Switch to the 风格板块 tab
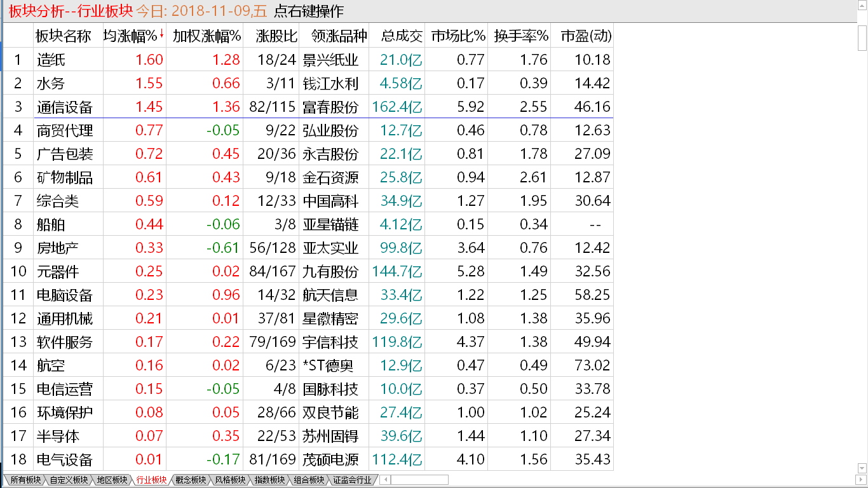This screenshot has height=488, width=868. [x=230, y=480]
